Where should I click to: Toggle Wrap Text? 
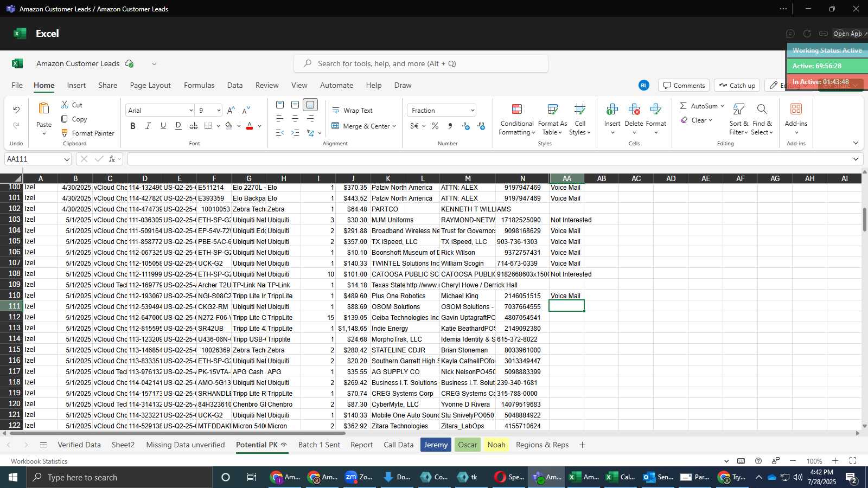click(x=352, y=110)
